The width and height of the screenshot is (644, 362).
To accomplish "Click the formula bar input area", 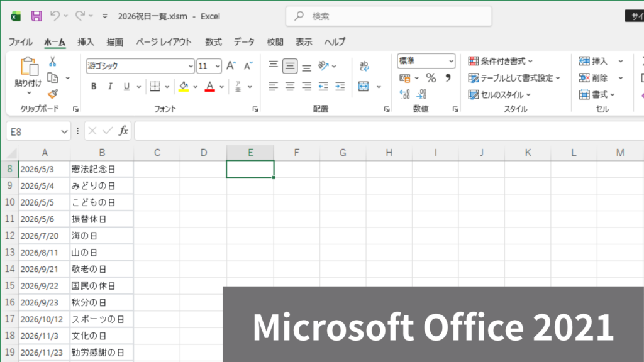I will pos(389,131).
